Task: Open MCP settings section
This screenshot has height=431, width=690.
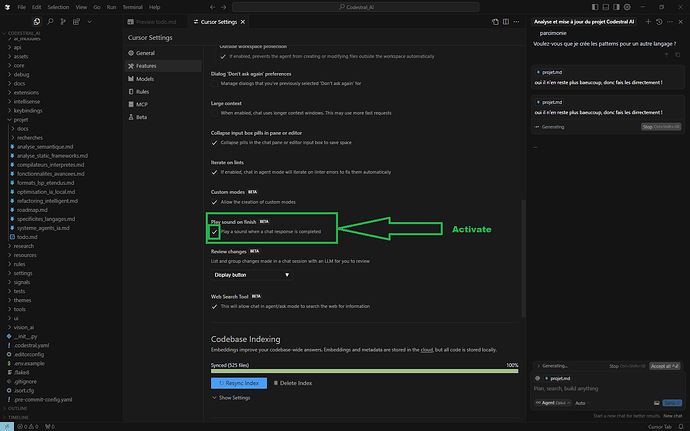Action: coord(163,104)
